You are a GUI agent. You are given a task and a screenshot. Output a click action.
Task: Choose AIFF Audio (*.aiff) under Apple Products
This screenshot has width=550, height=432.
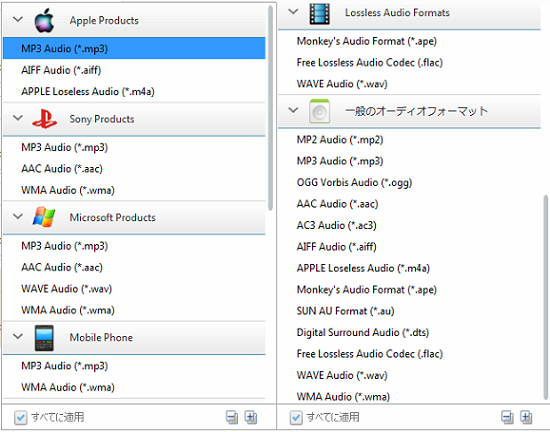(134, 70)
